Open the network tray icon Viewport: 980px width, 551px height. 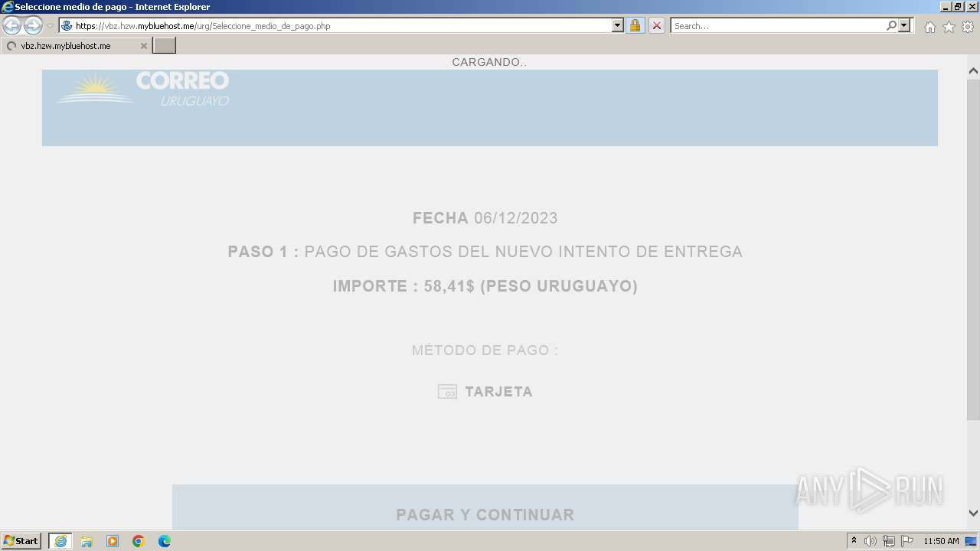(889, 541)
